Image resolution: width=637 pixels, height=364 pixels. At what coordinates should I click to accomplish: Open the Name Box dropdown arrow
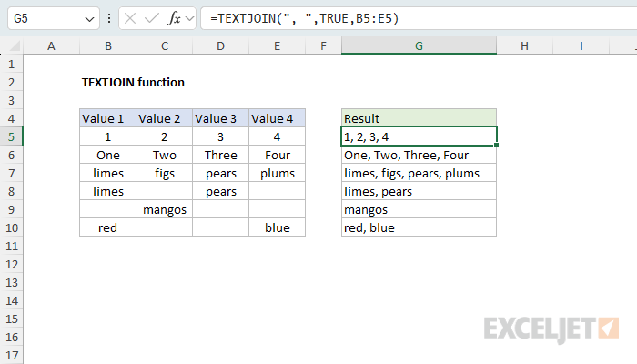point(89,19)
